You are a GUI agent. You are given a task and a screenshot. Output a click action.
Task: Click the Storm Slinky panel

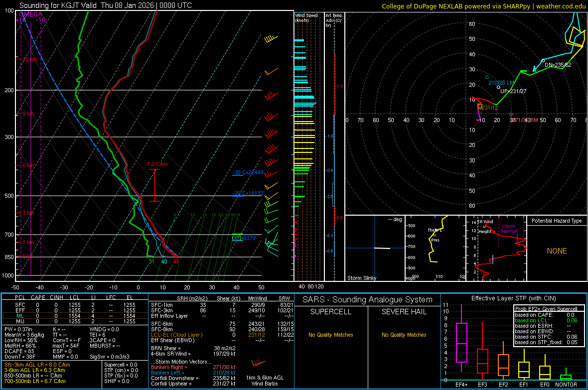(375, 248)
